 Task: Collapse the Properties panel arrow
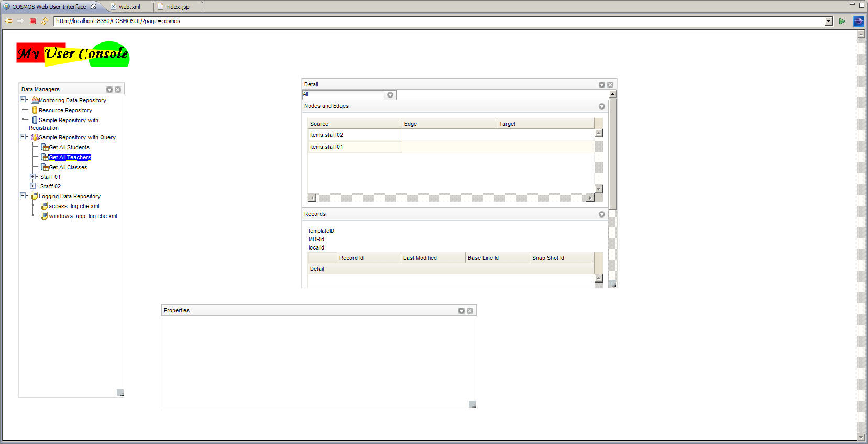[x=462, y=311]
